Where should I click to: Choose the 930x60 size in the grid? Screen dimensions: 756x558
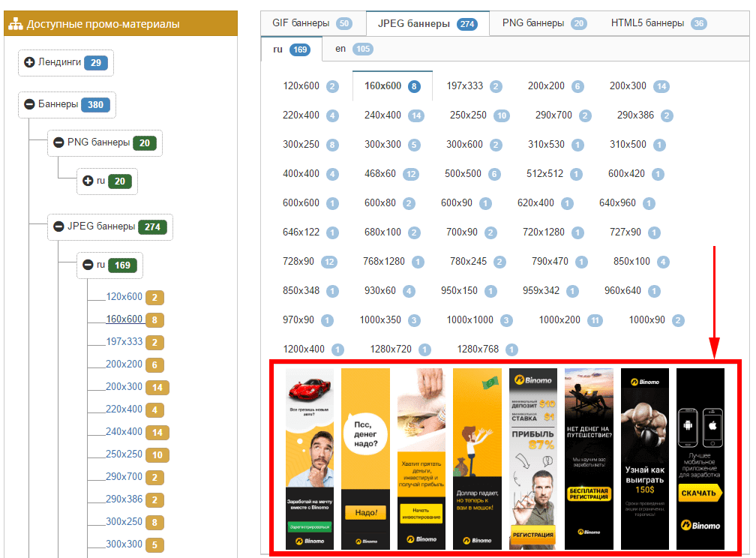tap(389, 291)
